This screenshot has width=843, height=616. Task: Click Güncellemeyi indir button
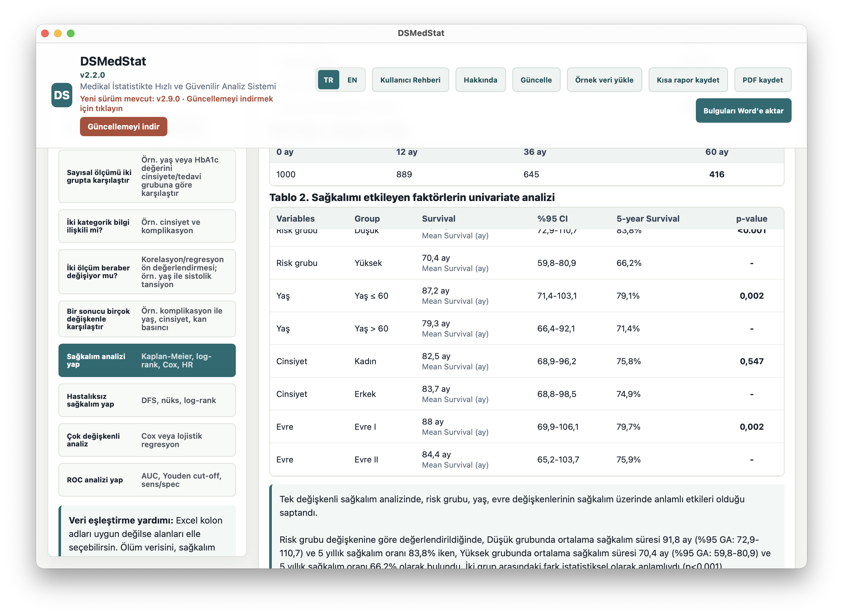point(123,127)
